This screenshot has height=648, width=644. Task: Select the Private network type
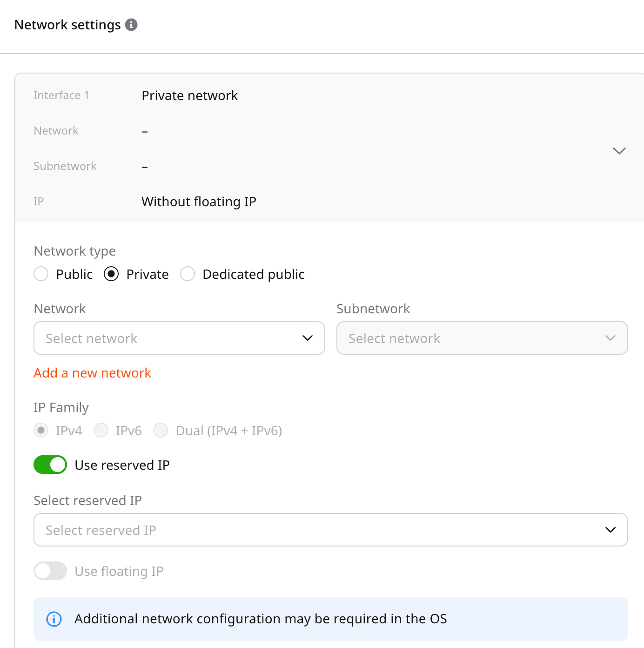pyautogui.click(x=111, y=274)
